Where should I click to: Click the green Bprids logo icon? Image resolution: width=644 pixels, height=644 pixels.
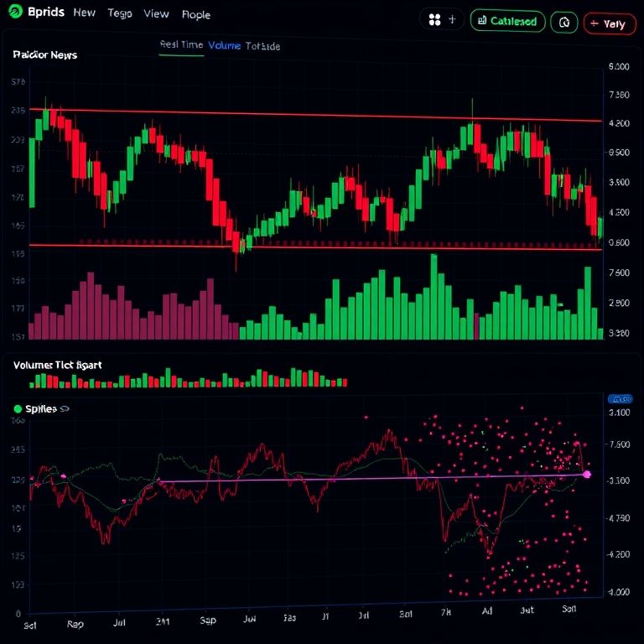tap(15, 13)
